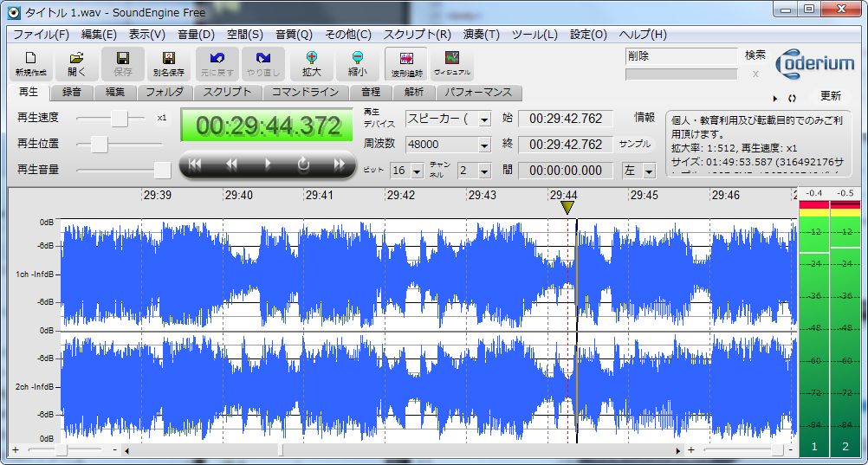The width and height of the screenshot is (868, 465).
Task: Click the fast-forward playback button
Action: click(x=340, y=164)
